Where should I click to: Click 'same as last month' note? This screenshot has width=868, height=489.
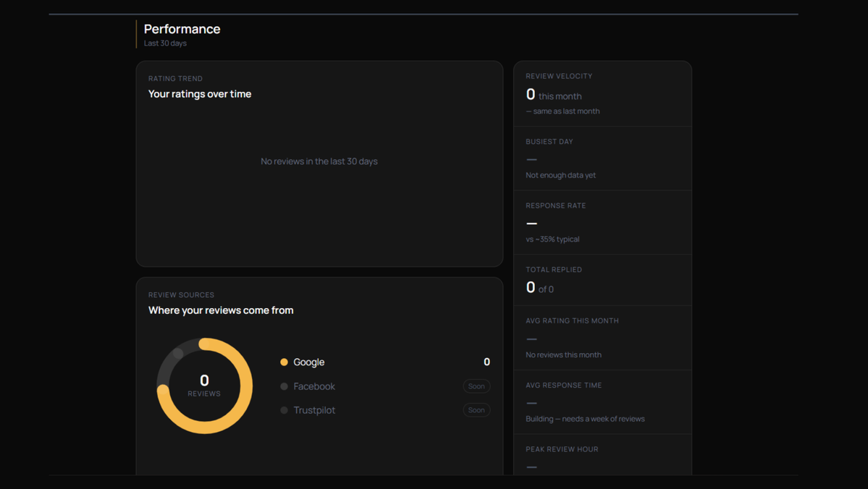point(562,111)
